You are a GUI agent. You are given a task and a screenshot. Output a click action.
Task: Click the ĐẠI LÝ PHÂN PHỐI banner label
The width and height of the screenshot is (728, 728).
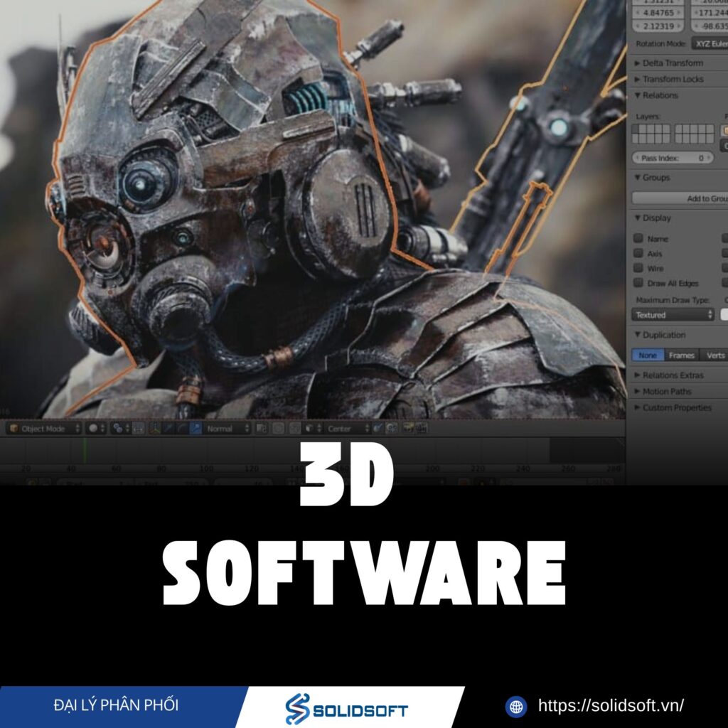click(116, 705)
